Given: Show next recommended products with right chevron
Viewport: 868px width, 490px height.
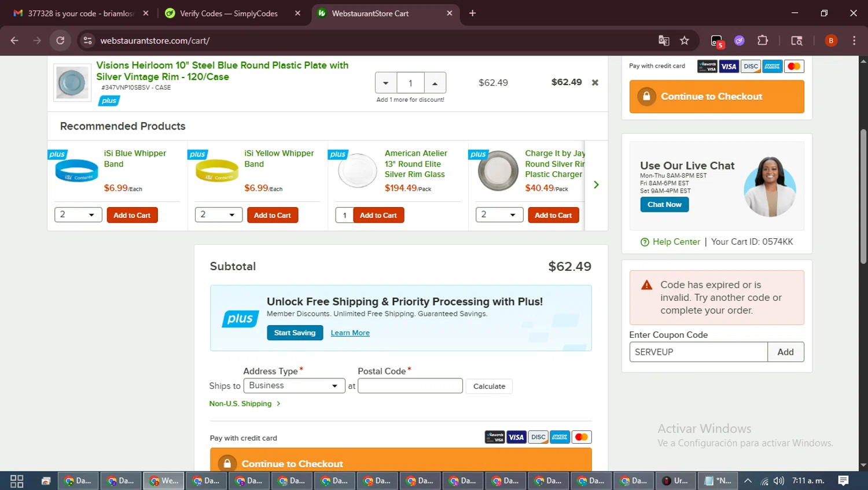Looking at the screenshot, I should (x=596, y=185).
